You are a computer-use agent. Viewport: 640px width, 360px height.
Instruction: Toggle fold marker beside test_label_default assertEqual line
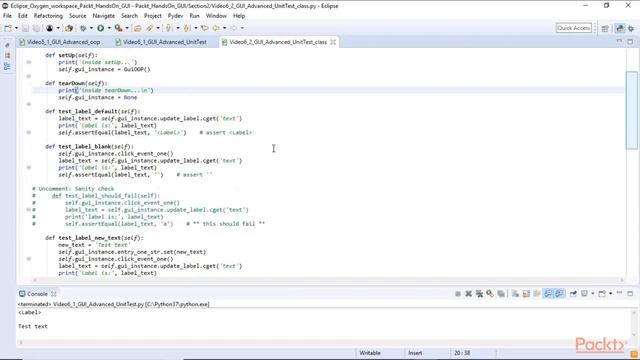pyautogui.click(x=29, y=132)
